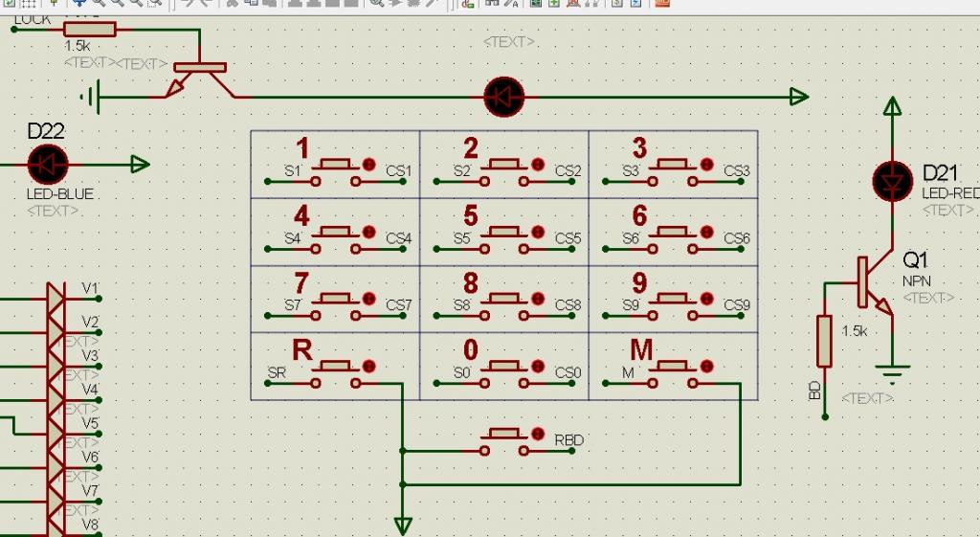Image resolution: width=980 pixels, height=537 pixels.
Task: Click the CS1 terminal label
Action: coord(399,170)
